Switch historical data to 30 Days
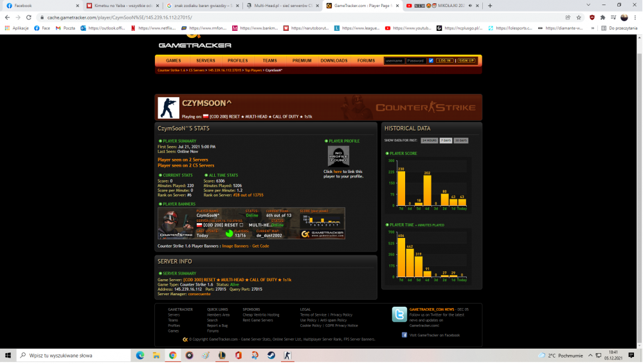This screenshot has height=364, width=643. coord(461,140)
